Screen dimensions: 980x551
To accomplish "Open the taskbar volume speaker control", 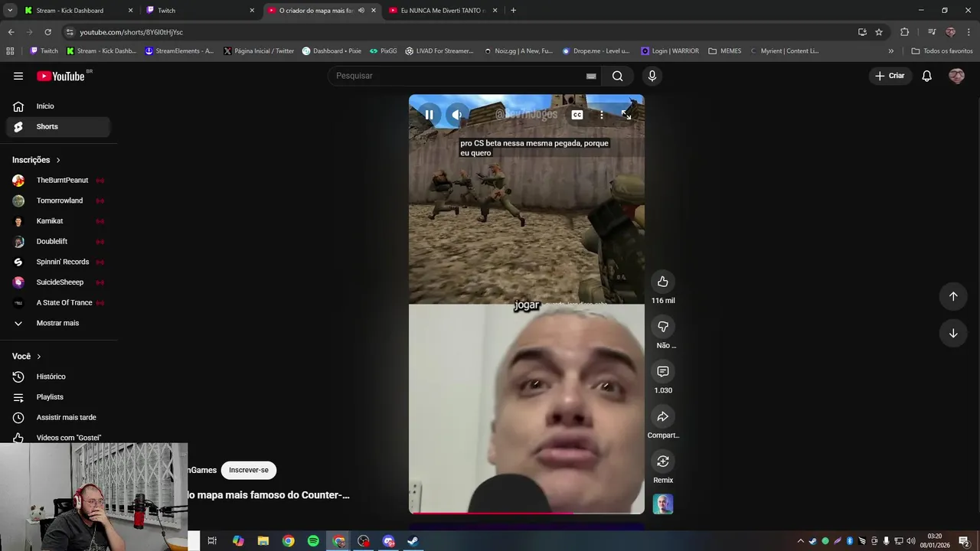I will (x=911, y=541).
